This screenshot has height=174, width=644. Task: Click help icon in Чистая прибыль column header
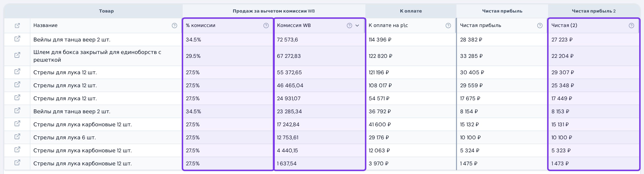[540, 26]
